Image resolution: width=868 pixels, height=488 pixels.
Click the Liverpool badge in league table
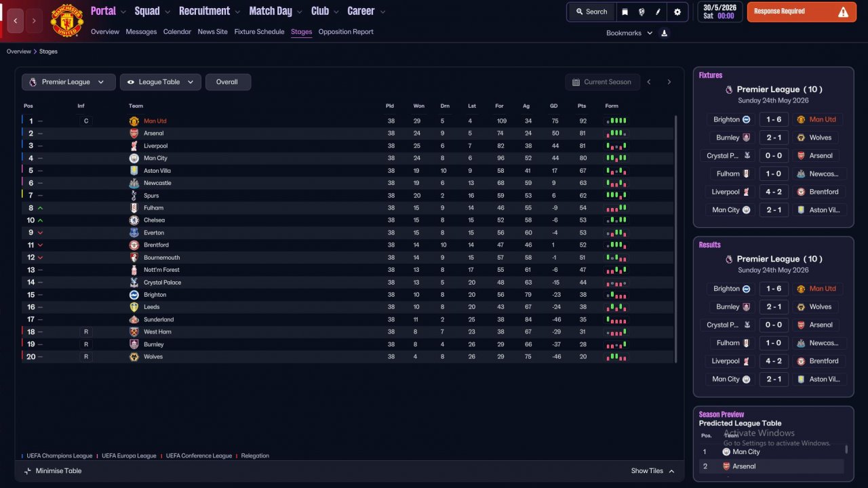coord(134,146)
